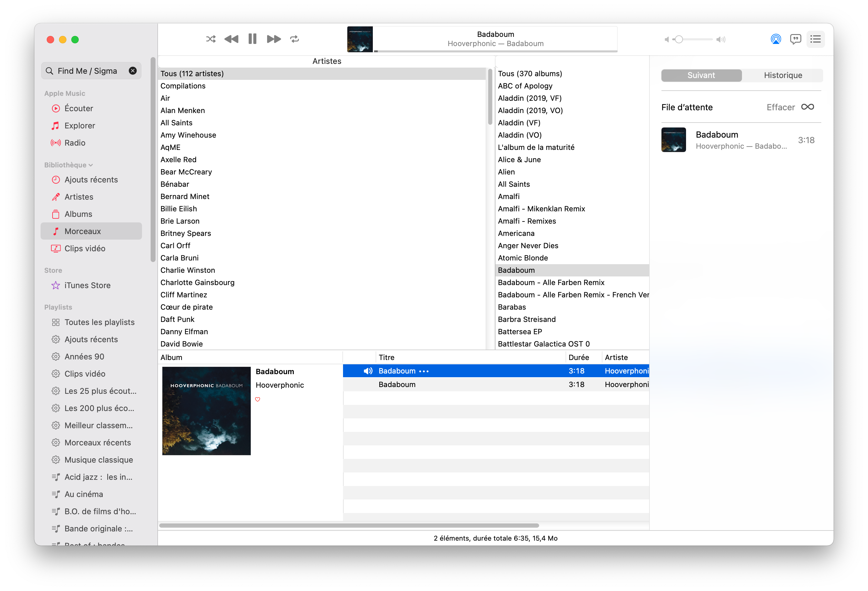Select Tous (370 albums) in the album list
The image size is (868, 591).
(x=572, y=73)
